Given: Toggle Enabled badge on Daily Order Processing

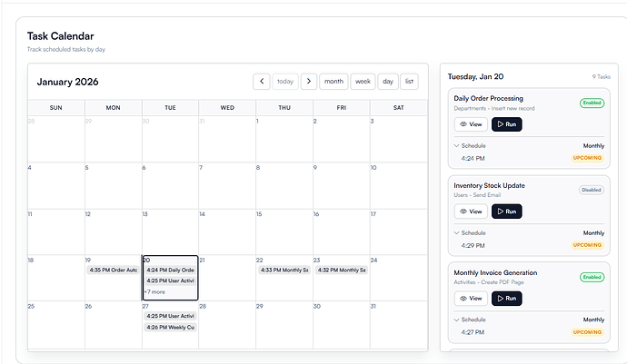Looking at the screenshot, I should click(592, 103).
